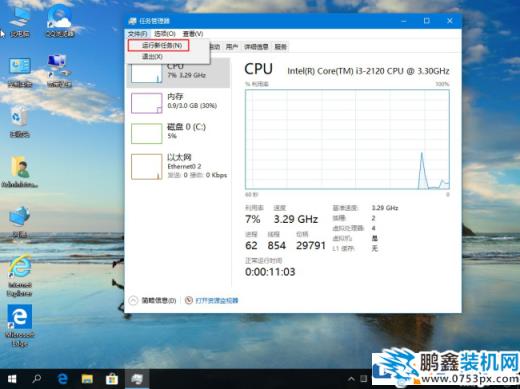Screen dimensions: 520x389
Task: Click the 0.9/3.0 GB (30%) memory text
Action: (192, 106)
